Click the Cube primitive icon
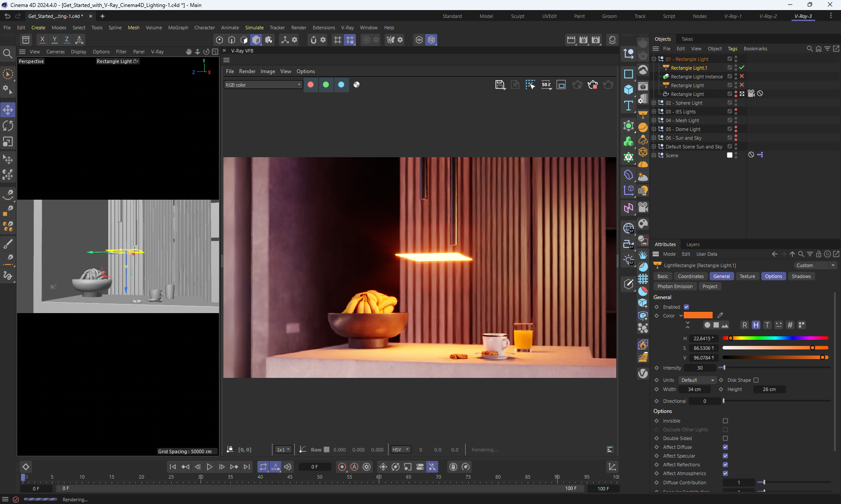 click(x=629, y=89)
